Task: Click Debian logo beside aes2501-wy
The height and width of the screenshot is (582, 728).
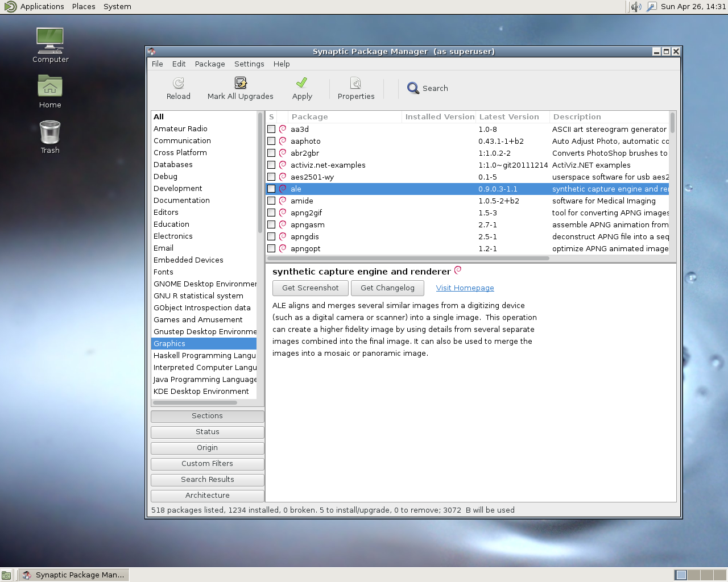Action: 283,177
